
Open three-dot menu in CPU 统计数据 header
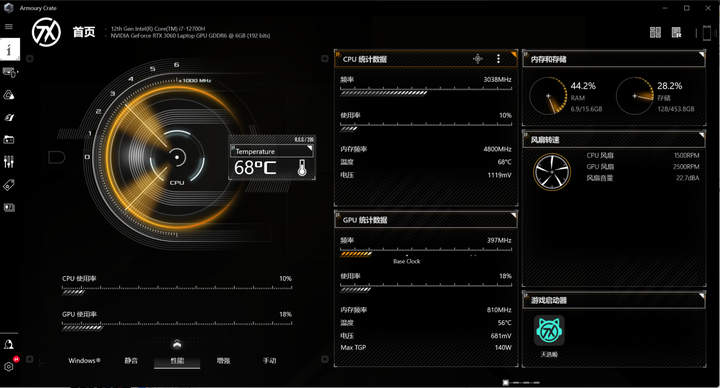tap(498, 59)
